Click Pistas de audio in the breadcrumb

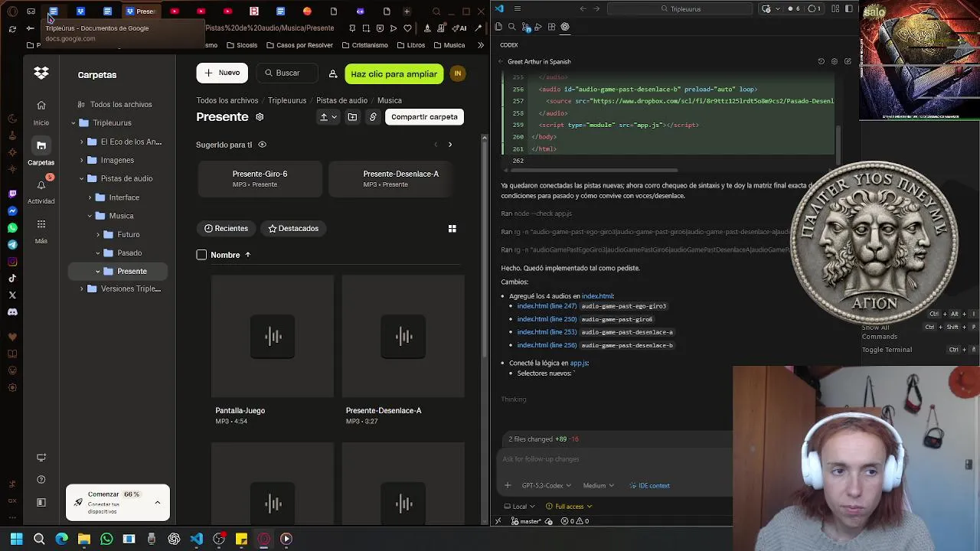pos(341,100)
